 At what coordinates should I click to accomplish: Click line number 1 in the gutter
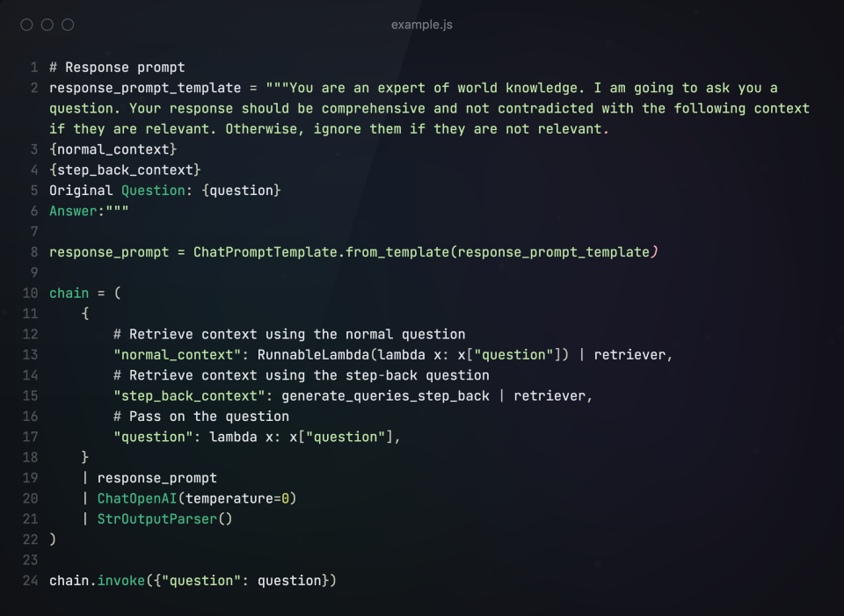pos(33,68)
